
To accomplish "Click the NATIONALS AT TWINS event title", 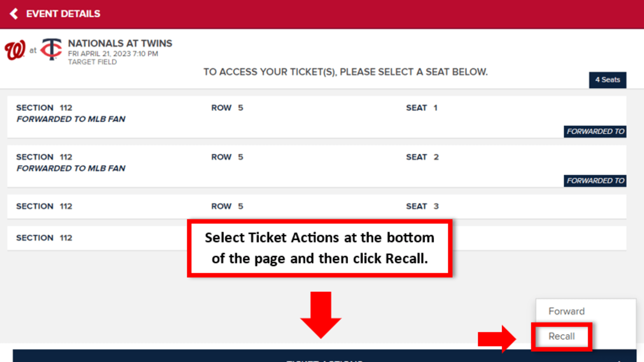I will pos(120,43).
